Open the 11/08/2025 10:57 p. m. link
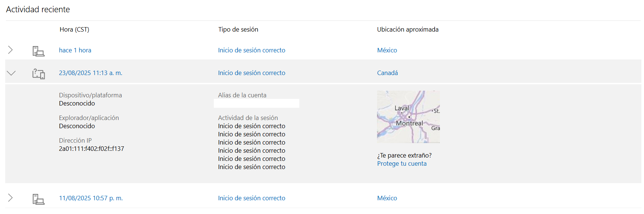This screenshot has width=644, height=214. point(91,198)
